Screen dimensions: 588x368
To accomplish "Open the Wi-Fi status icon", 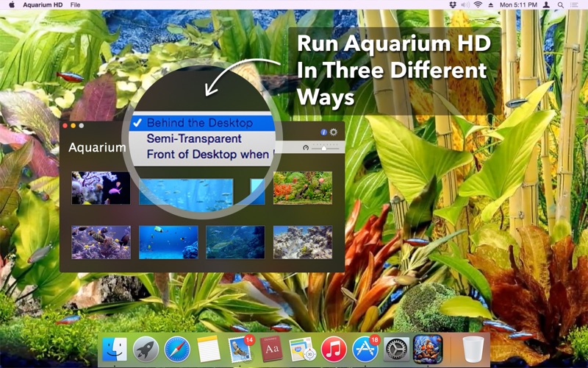I will (478, 4).
